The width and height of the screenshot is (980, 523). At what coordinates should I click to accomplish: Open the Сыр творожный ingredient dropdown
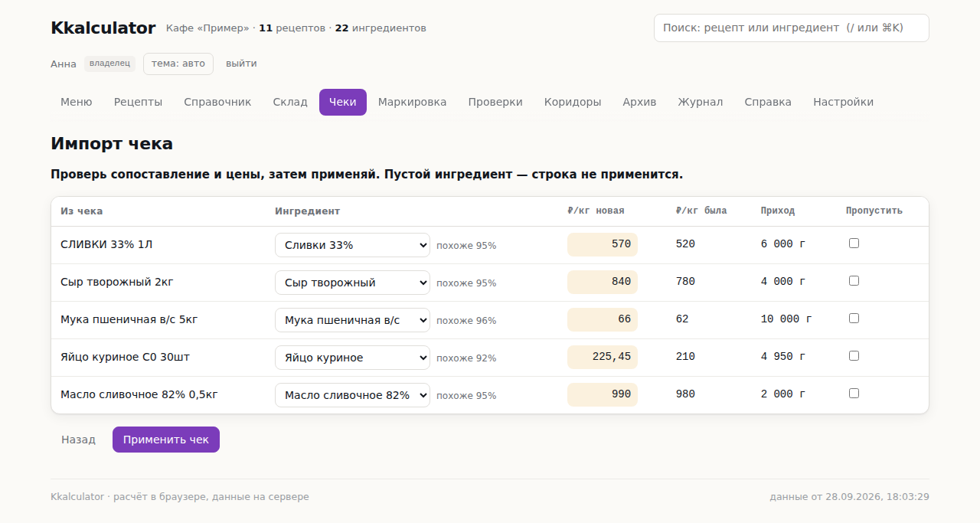click(x=352, y=283)
